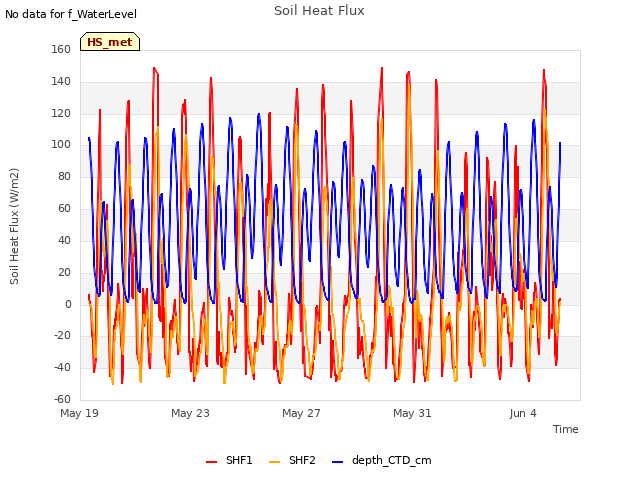Click the -60 y-axis tick label
This screenshot has height=480, width=640.
62,399
